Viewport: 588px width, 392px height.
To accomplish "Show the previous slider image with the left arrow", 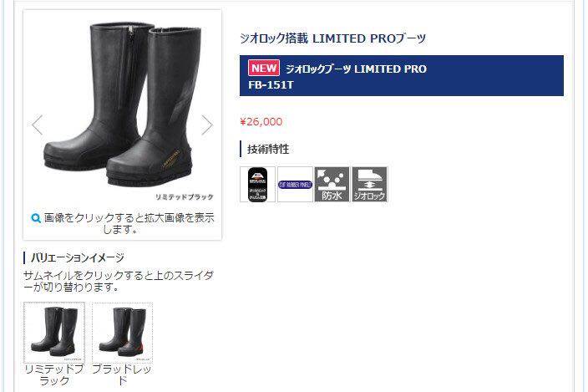I will point(37,125).
